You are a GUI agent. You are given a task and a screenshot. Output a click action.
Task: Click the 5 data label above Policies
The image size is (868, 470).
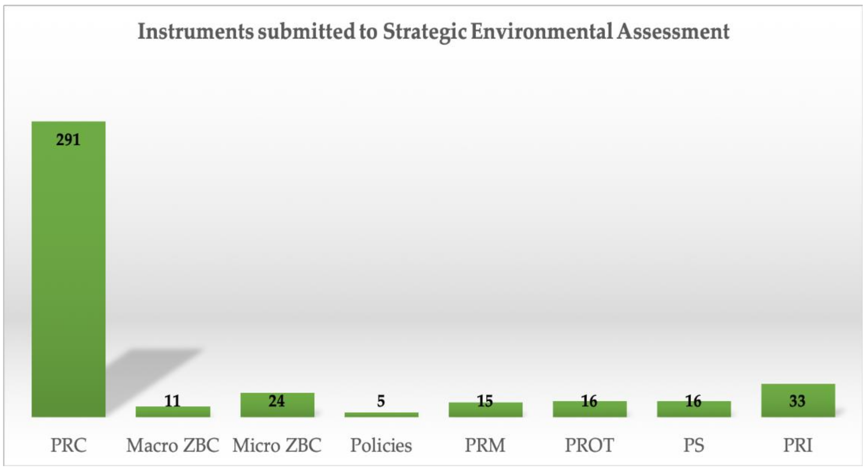381,401
